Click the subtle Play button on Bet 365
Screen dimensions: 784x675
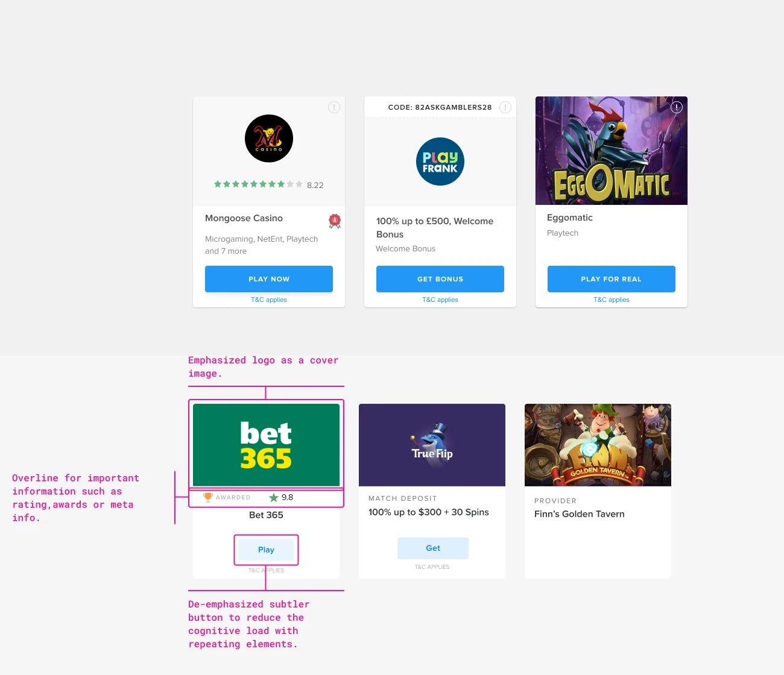pos(266,550)
